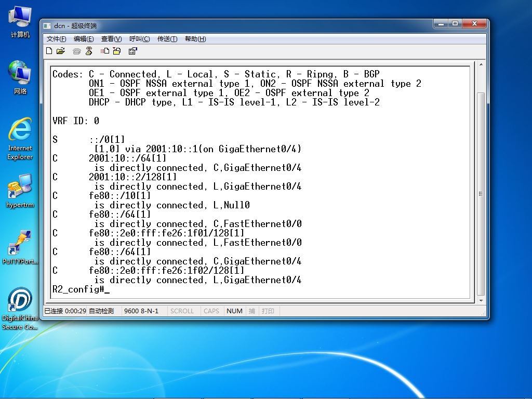Open the 呼叫(C) menu
The image size is (532, 399).
[x=139, y=39]
